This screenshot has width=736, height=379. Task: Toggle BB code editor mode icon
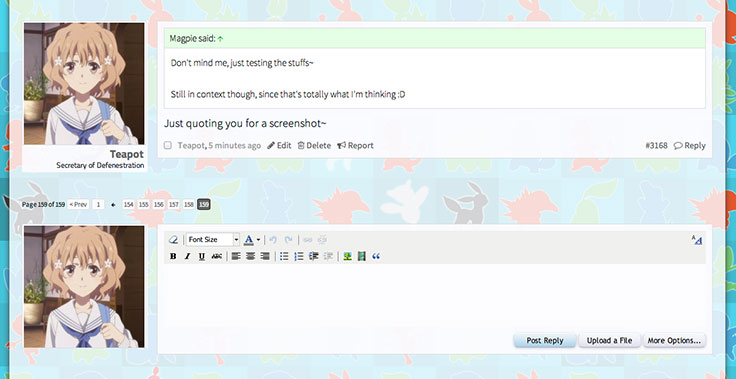(697, 240)
